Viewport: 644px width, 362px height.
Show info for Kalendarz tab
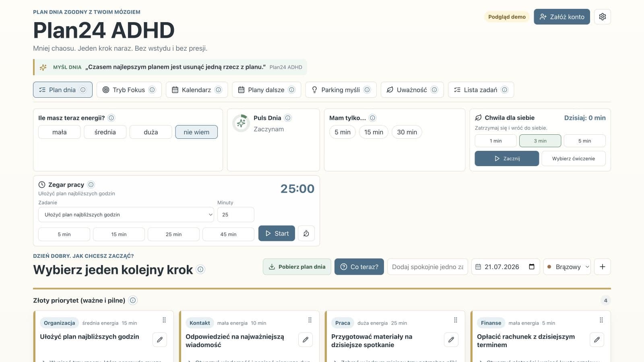point(218,90)
